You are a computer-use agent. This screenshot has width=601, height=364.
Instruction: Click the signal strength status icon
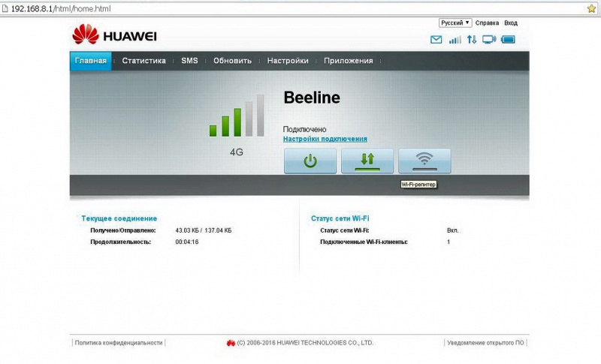pos(455,40)
